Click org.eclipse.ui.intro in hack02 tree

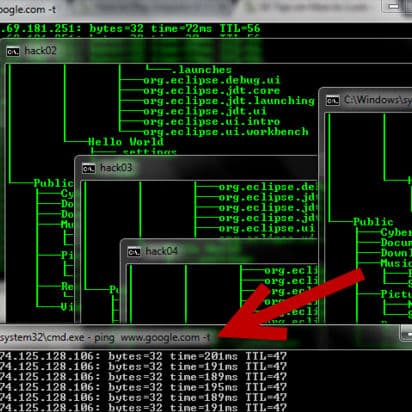[x=212, y=122]
